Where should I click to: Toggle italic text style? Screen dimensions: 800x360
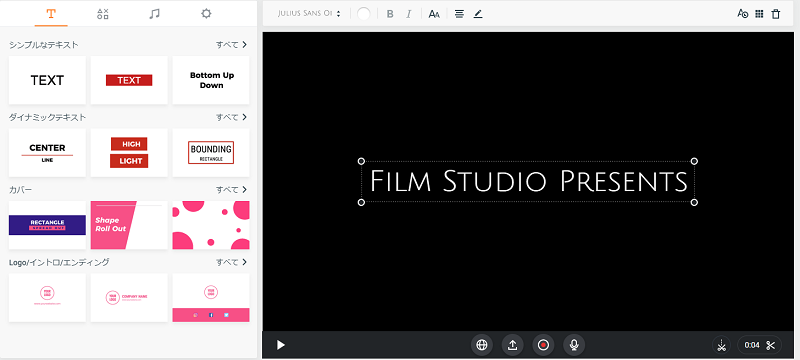[408, 14]
